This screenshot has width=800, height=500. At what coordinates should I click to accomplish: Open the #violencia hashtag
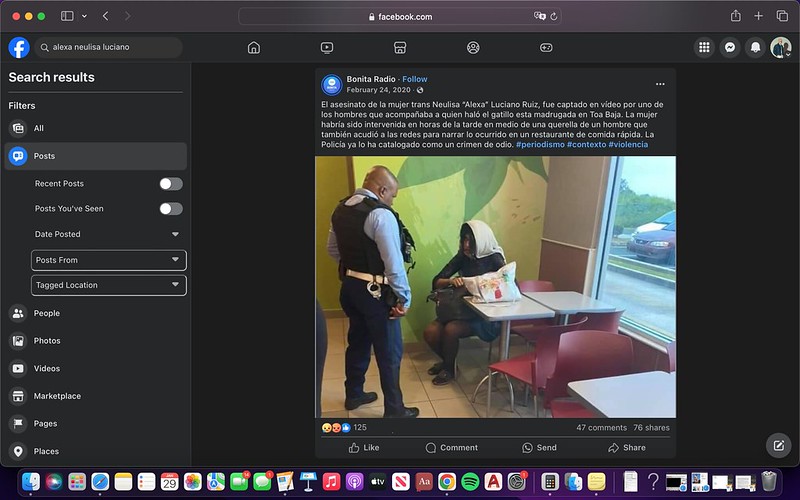[x=628, y=144]
